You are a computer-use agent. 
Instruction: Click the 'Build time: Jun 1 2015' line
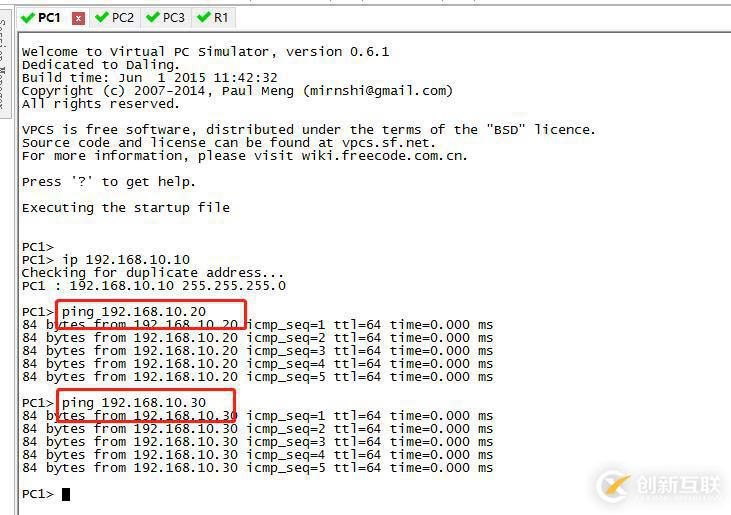point(150,77)
